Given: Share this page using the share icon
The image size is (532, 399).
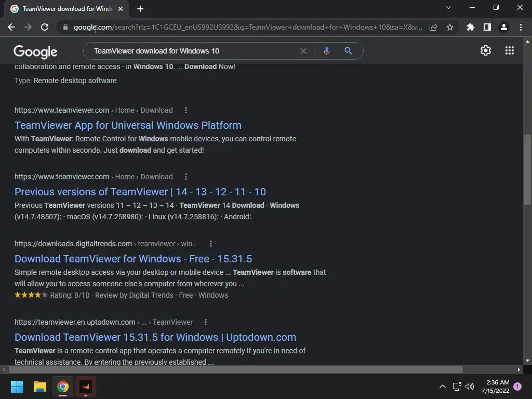Looking at the screenshot, I should pos(433,27).
